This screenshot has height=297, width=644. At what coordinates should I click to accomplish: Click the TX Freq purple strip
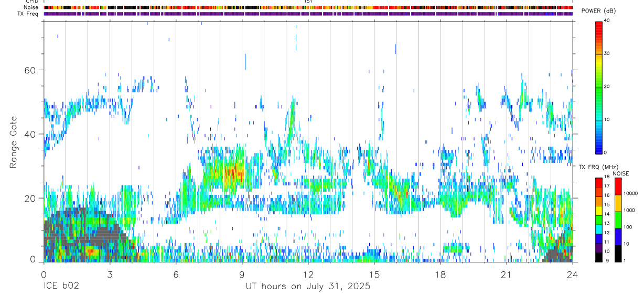pos(308,14)
